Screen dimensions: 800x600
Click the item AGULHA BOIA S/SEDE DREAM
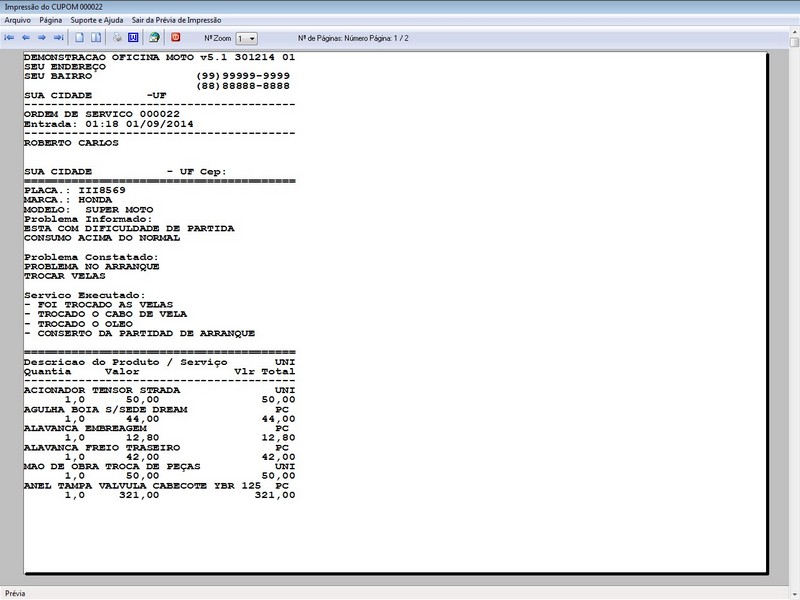click(x=105, y=410)
